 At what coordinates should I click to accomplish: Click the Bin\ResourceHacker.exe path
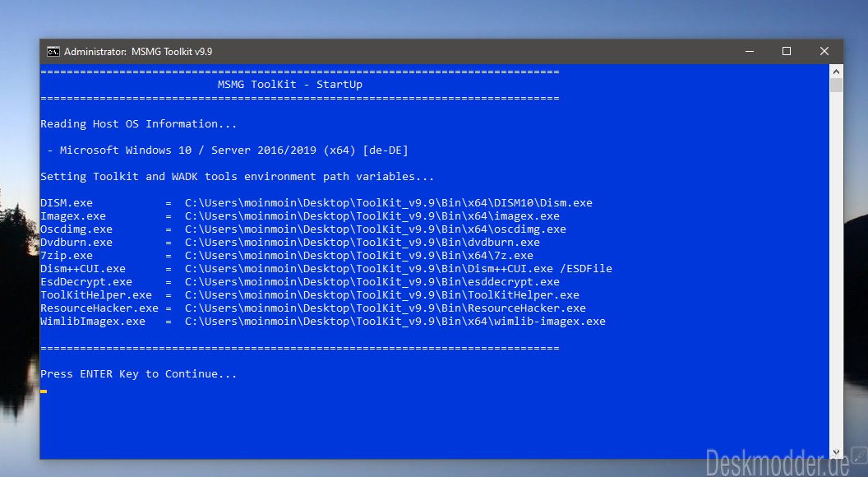[x=386, y=308]
